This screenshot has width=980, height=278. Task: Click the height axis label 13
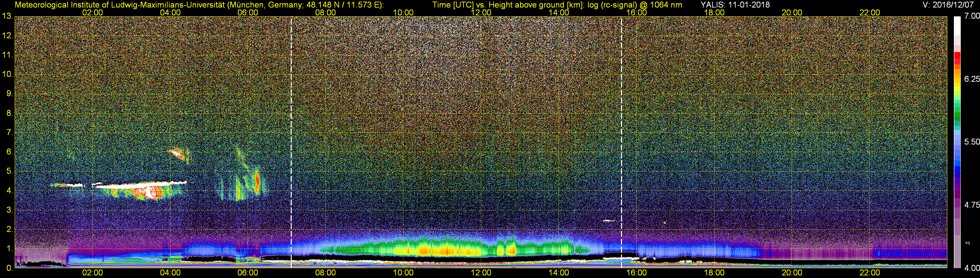click(x=7, y=16)
